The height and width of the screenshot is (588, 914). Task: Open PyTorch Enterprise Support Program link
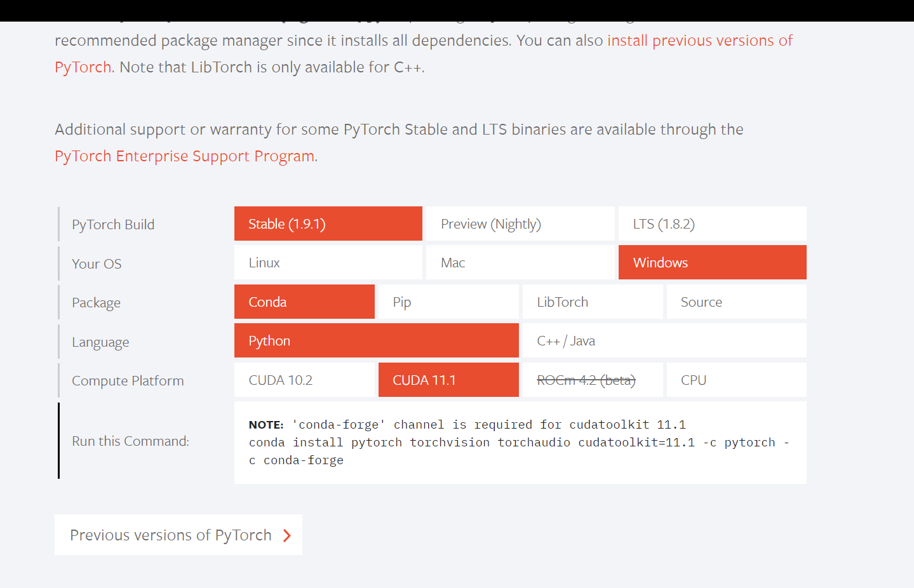pos(185,156)
